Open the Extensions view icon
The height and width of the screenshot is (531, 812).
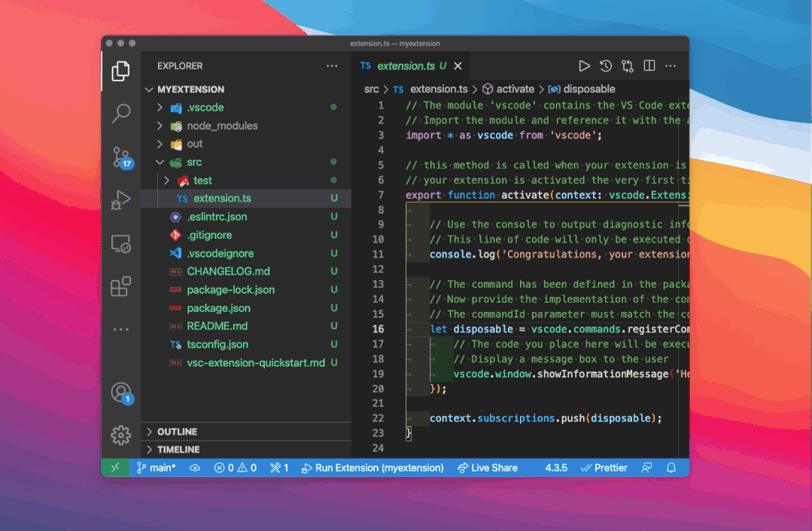(x=120, y=286)
